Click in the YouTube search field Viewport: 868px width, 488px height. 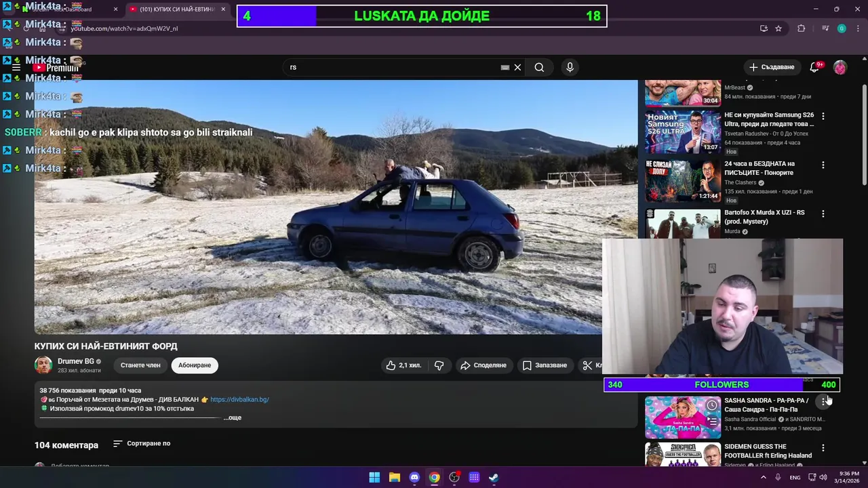click(392, 67)
